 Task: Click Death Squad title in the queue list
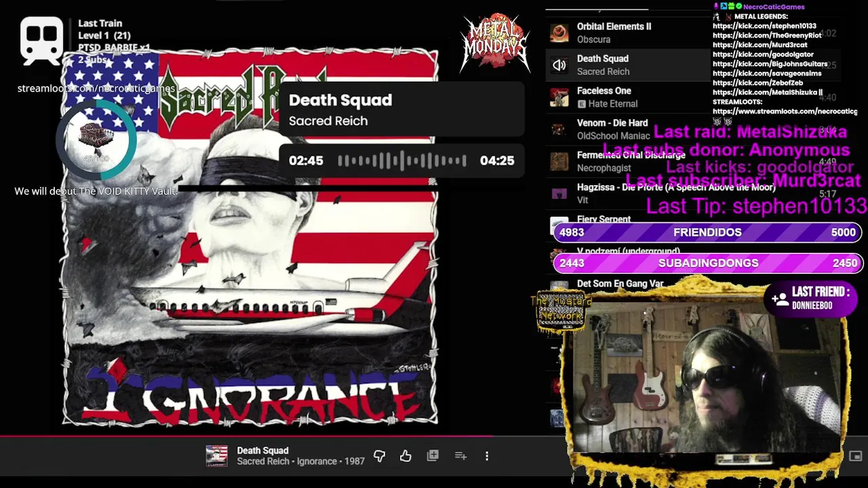(603, 59)
